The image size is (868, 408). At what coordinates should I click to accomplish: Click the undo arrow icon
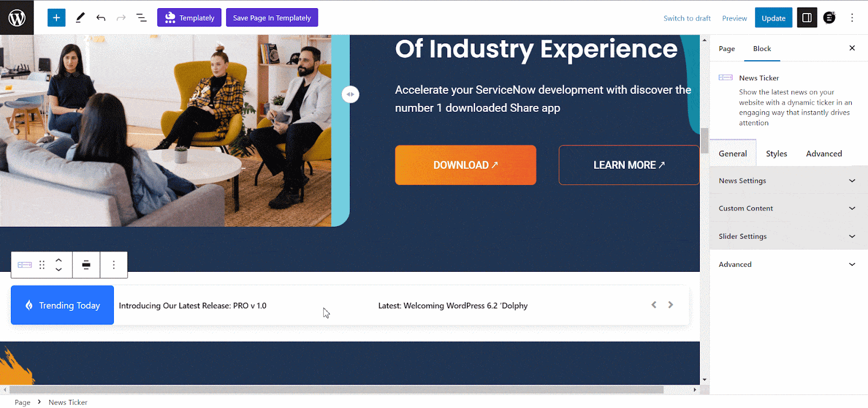click(x=101, y=17)
